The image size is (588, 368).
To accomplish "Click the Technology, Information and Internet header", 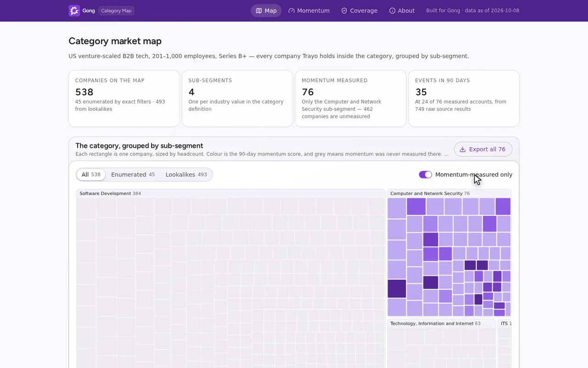I will [435, 324].
